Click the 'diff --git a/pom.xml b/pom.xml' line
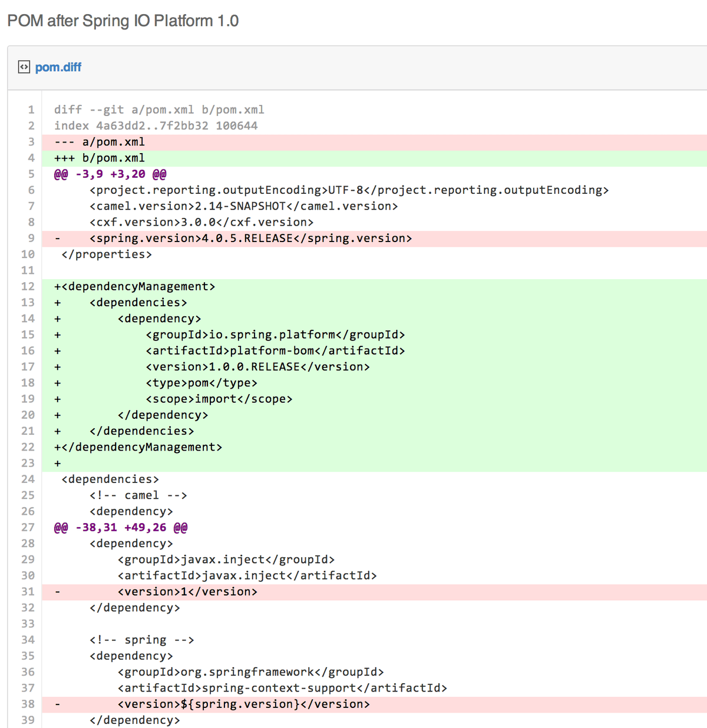The image size is (707, 728). point(159,110)
